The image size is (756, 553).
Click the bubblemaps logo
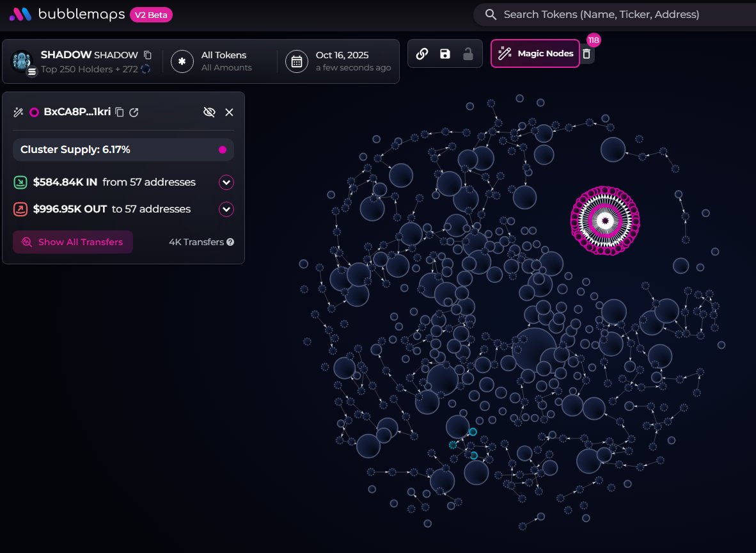click(67, 14)
